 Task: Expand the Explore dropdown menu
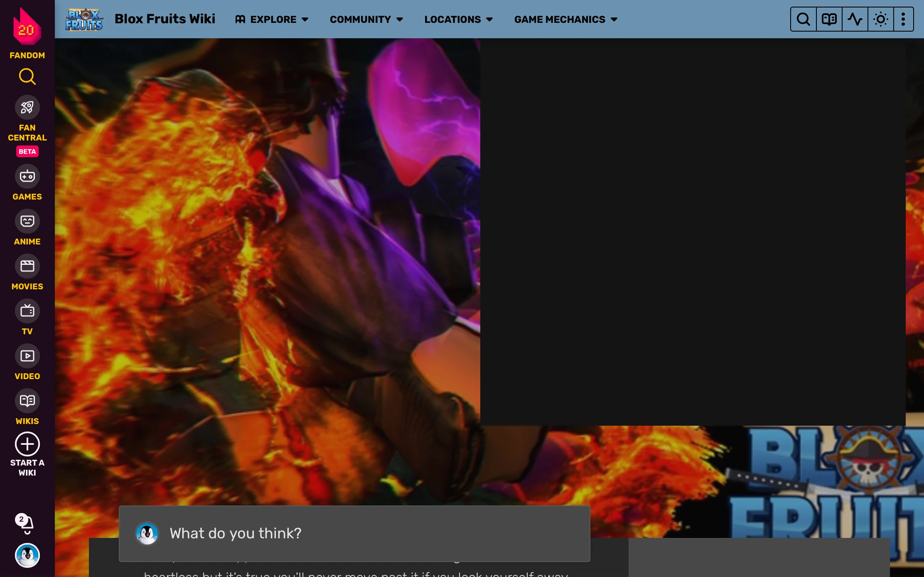pos(272,20)
